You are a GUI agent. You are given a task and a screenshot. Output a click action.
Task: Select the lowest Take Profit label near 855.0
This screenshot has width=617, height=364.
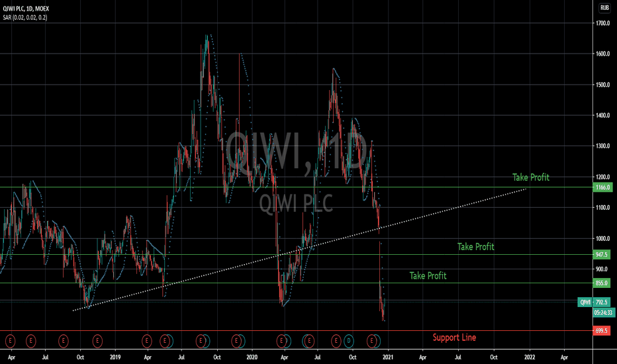click(x=428, y=275)
